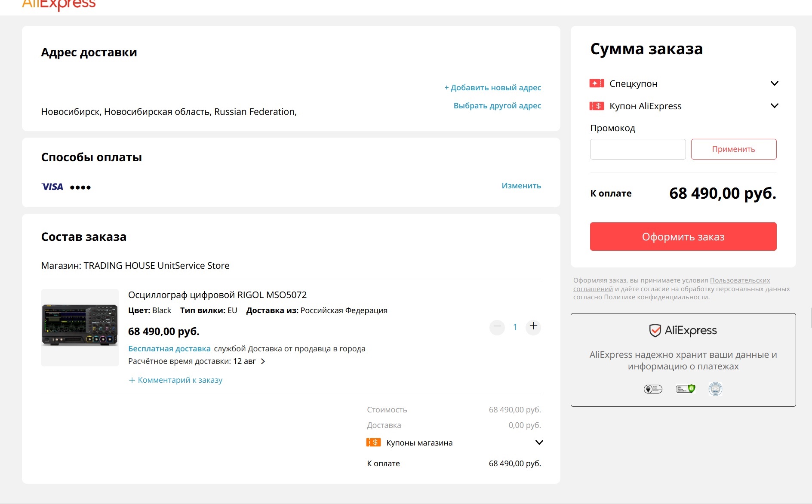Click product title Осциллограф цифровой RIGOL MSO5072
The height and width of the screenshot is (504, 812).
[x=218, y=295]
